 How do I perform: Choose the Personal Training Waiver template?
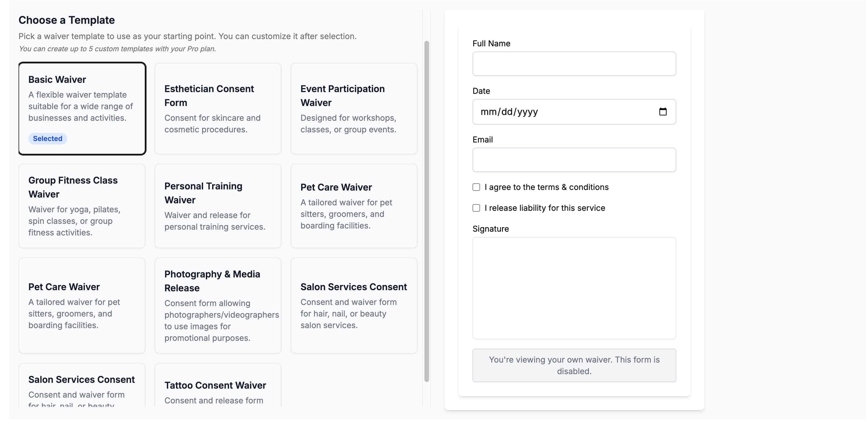218,206
